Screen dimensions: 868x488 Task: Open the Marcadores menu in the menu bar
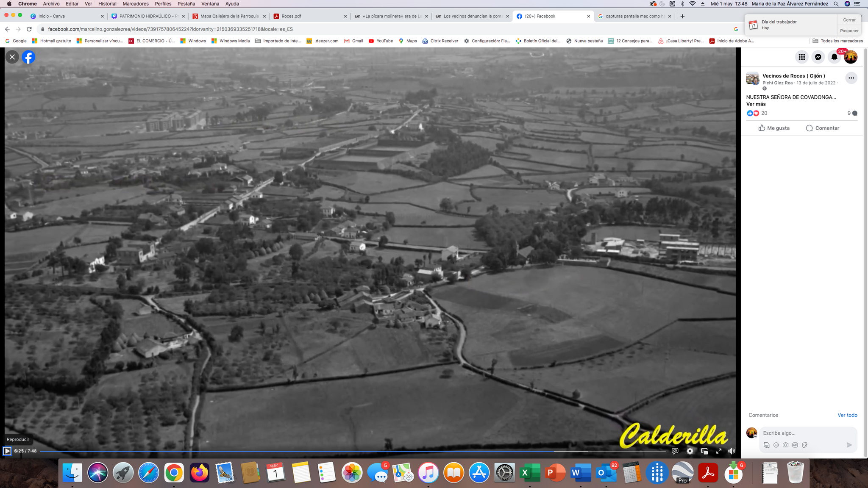point(135,4)
